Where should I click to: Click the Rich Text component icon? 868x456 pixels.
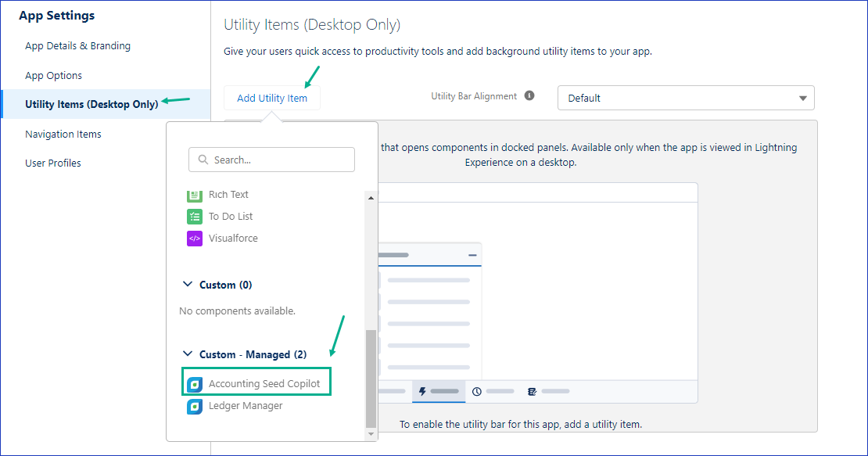pyautogui.click(x=195, y=195)
